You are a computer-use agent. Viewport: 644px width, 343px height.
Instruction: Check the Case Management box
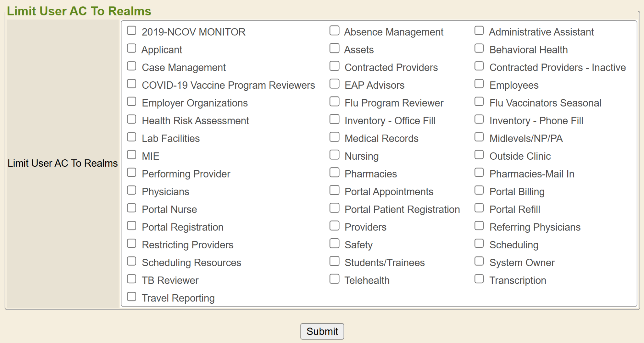pos(131,66)
